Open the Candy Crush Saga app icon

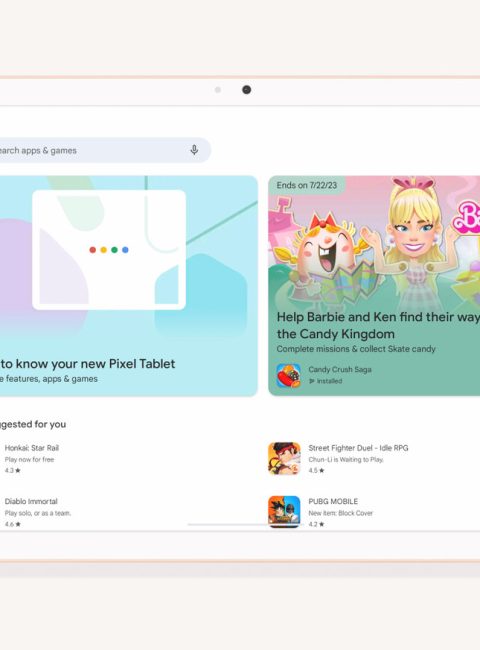point(288,375)
